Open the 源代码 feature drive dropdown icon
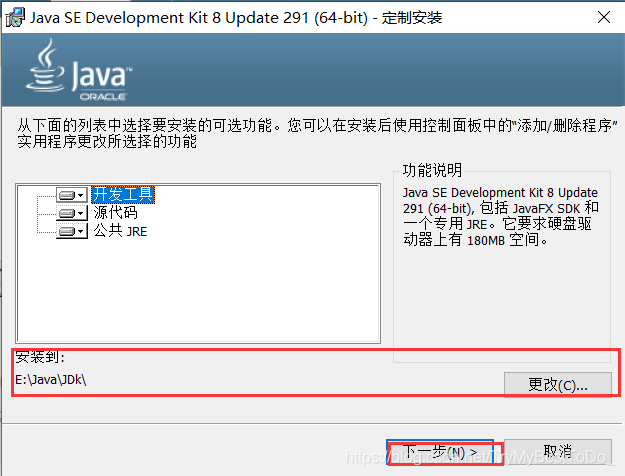Screen dimensions: 625x476 pyautogui.click(x=72, y=213)
